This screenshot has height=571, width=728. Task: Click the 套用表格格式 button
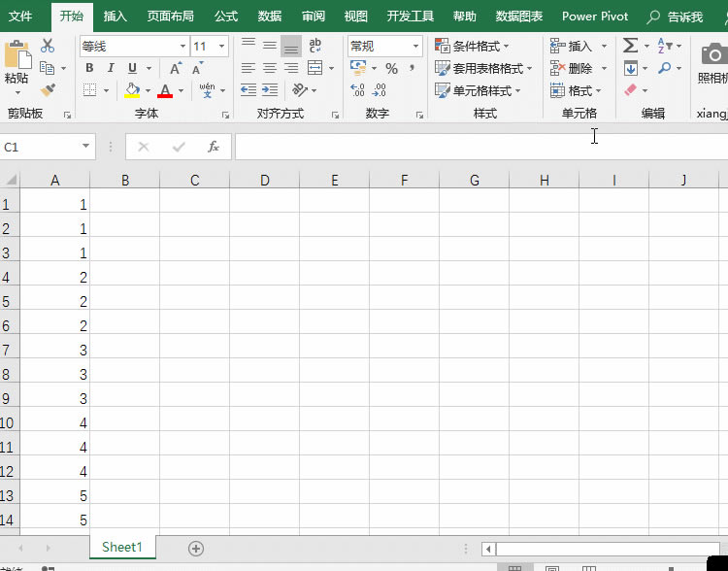tap(480, 68)
